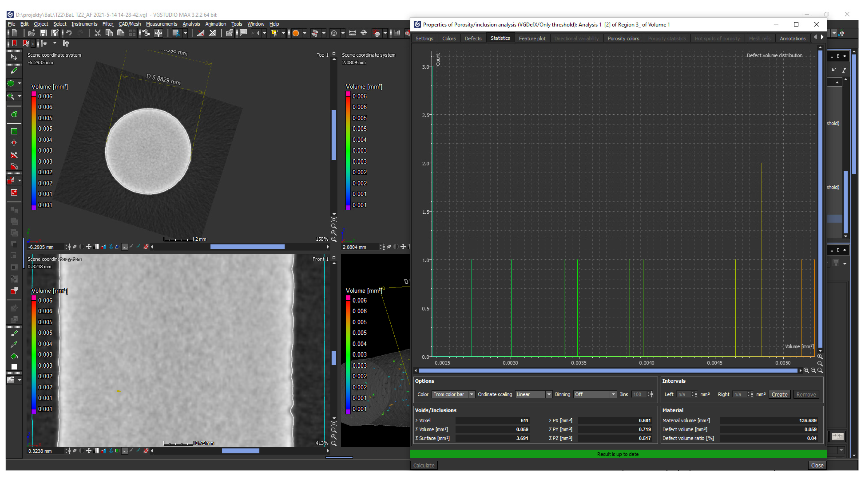Click the red bookmark icon
Viewport: 868px width, 480px height.
tap(14, 43)
